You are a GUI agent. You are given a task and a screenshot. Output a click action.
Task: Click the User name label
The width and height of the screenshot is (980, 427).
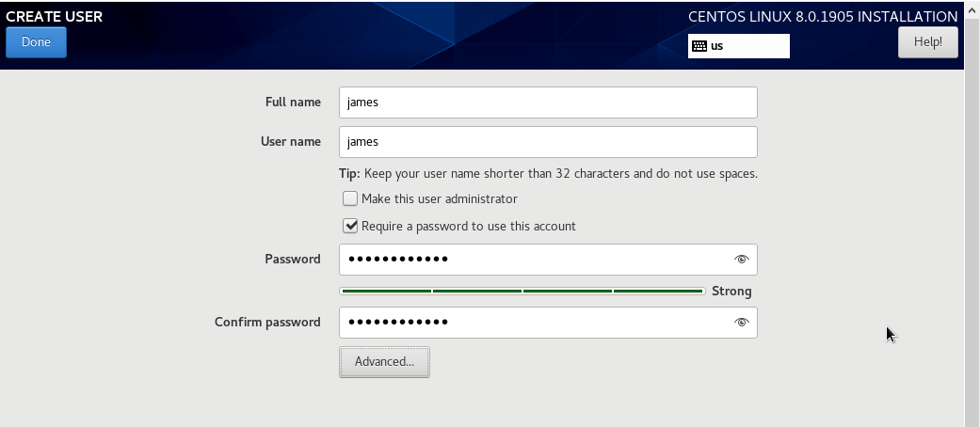[x=291, y=141]
